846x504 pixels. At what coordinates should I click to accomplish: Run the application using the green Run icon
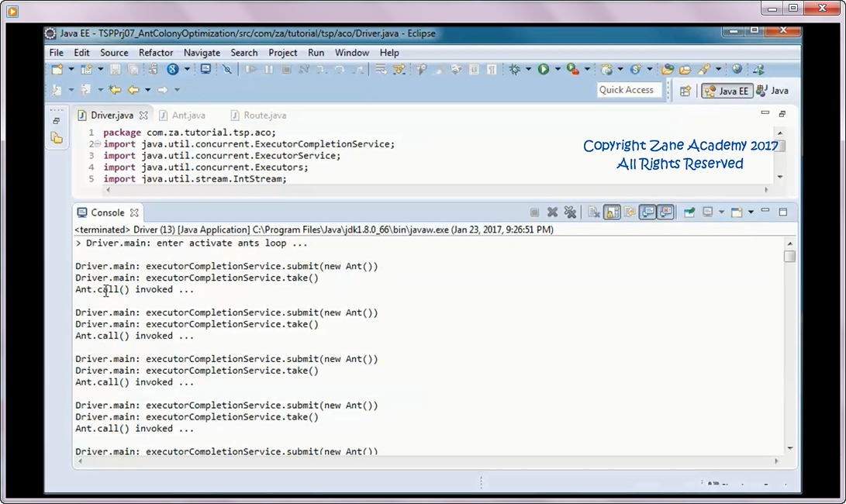click(x=542, y=69)
